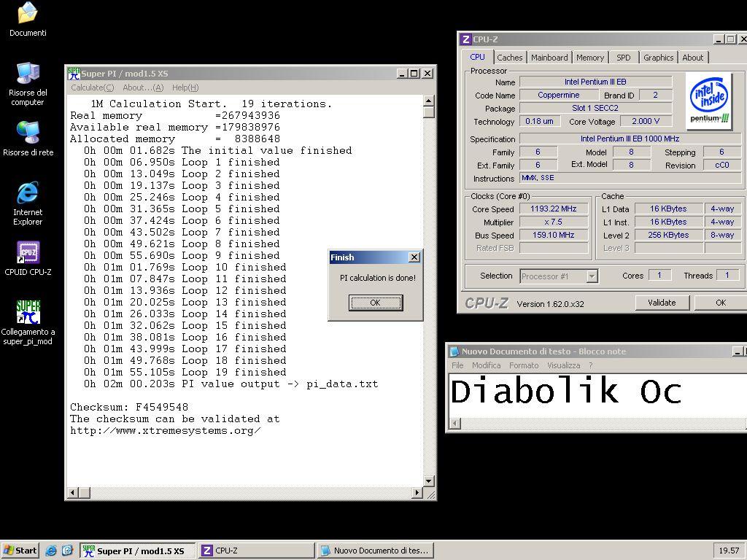Click the OK button in CPU-Z

[720, 303]
